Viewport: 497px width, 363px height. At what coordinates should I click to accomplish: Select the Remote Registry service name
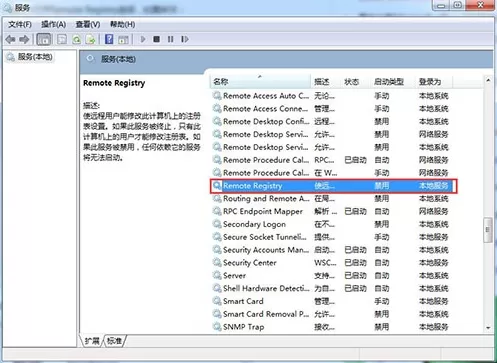pos(253,186)
